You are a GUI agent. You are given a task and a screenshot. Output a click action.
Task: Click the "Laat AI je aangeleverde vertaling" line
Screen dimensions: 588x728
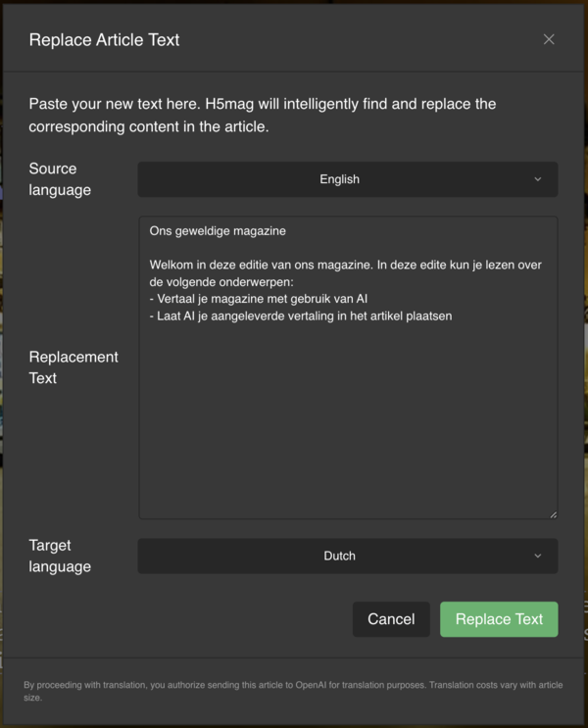[300, 315]
